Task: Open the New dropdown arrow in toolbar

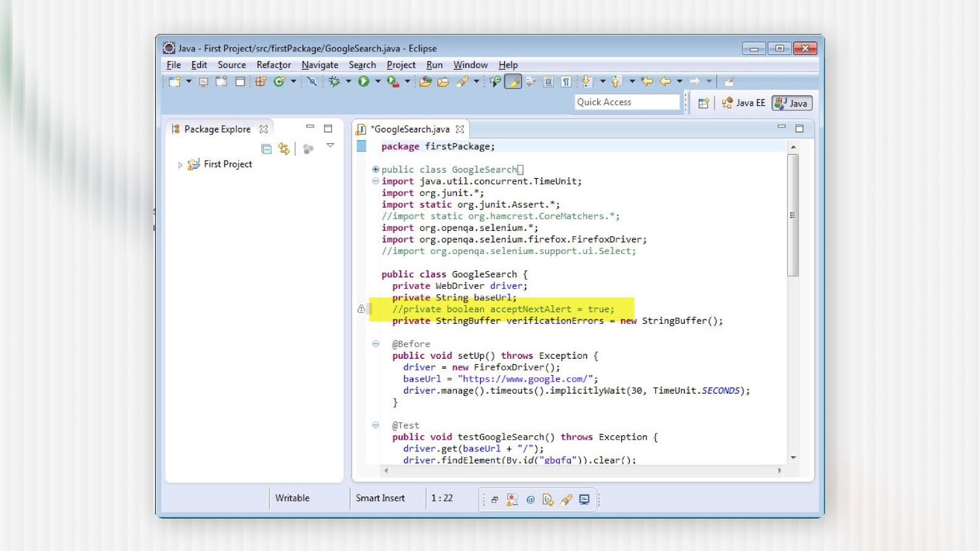Action: (x=189, y=81)
